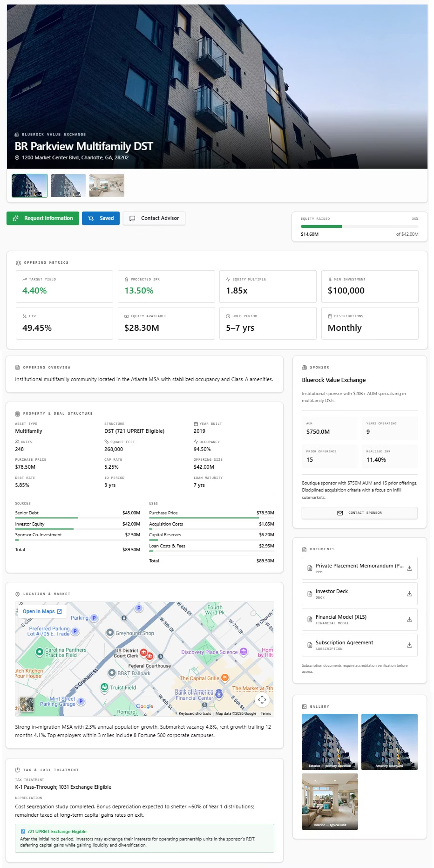Open the map Terms link
434x868 pixels.
click(266, 713)
